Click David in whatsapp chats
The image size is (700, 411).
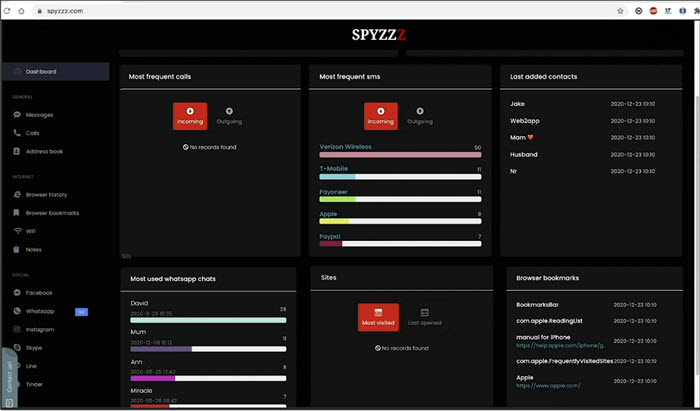click(139, 303)
